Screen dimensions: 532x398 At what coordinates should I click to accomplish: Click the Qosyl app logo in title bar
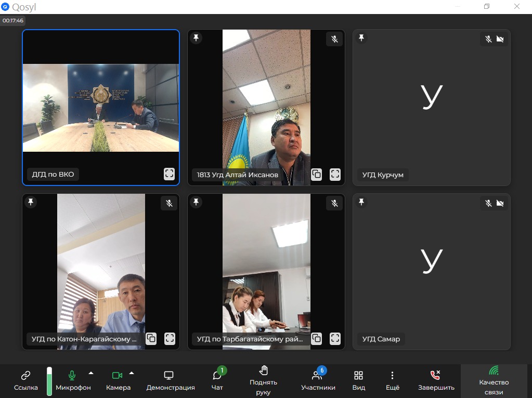(x=5, y=6)
